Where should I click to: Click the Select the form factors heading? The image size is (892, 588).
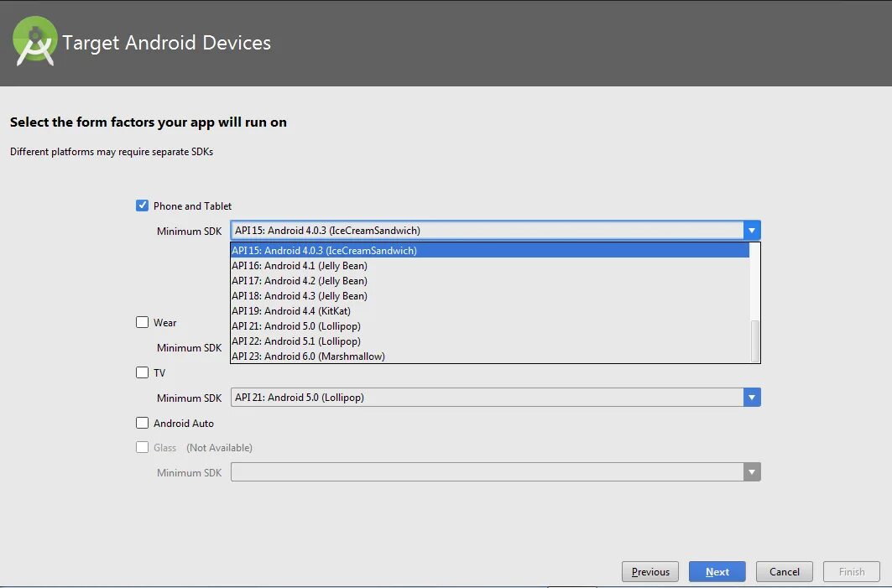pos(149,122)
